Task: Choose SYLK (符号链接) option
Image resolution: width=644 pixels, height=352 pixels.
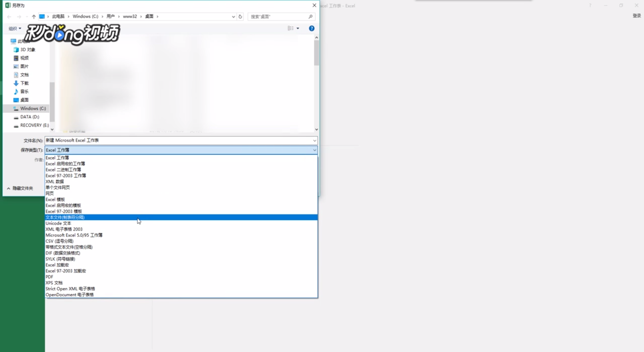Action: pyautogui.click(x=181, y=259)
